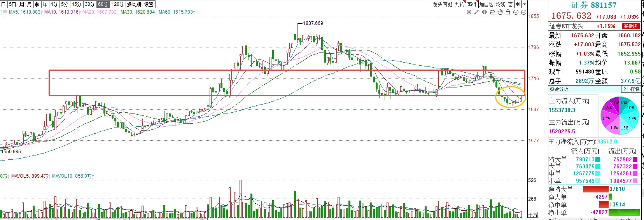Click the 特大单 inflow value 790713
This screenshot has height=220, width=644.
pos(585,159)
